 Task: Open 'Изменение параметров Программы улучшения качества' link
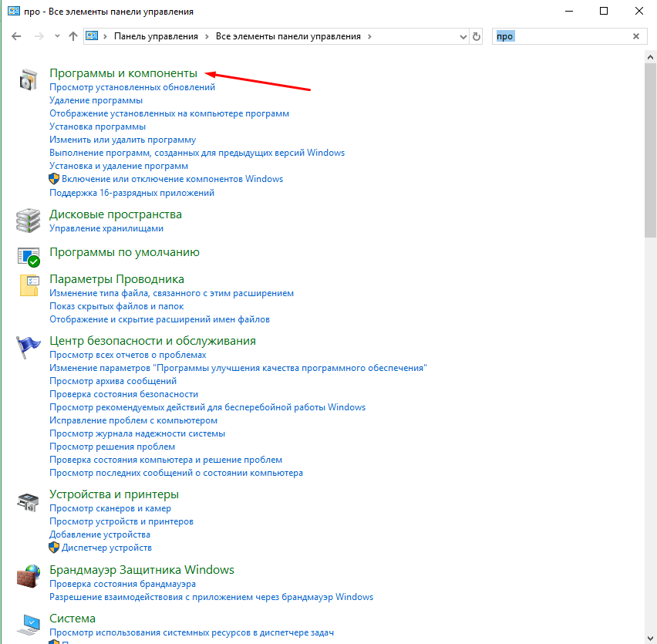tap(238, 368)
